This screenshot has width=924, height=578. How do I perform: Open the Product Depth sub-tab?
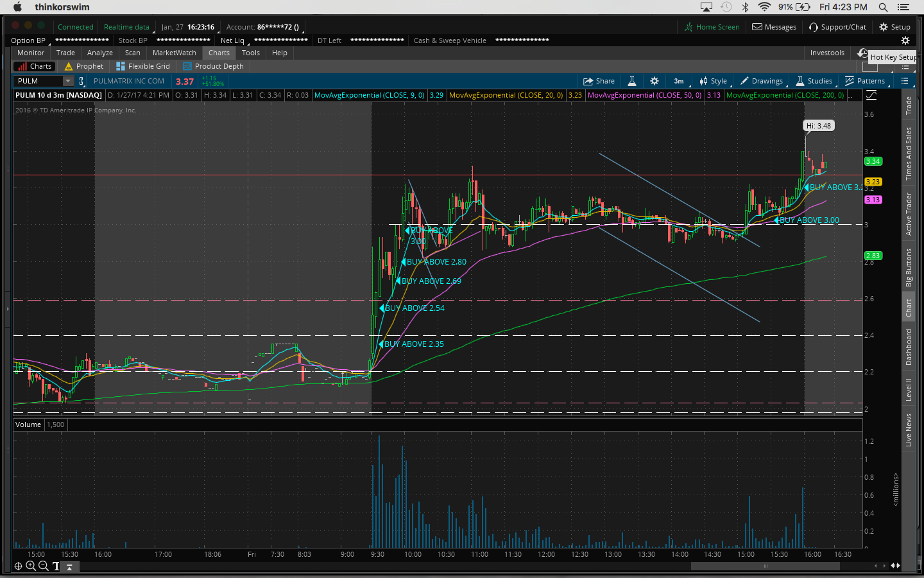point(213,66)
